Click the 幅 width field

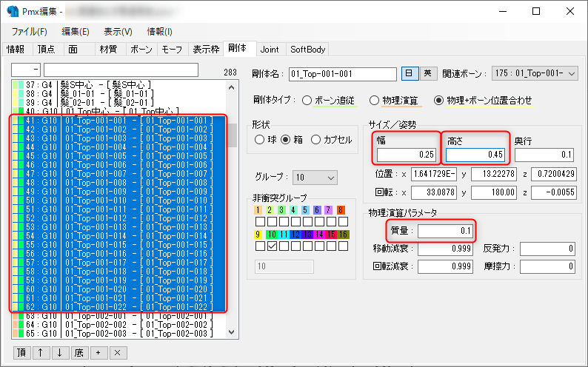pyautogui.click(x=407, y=155)
